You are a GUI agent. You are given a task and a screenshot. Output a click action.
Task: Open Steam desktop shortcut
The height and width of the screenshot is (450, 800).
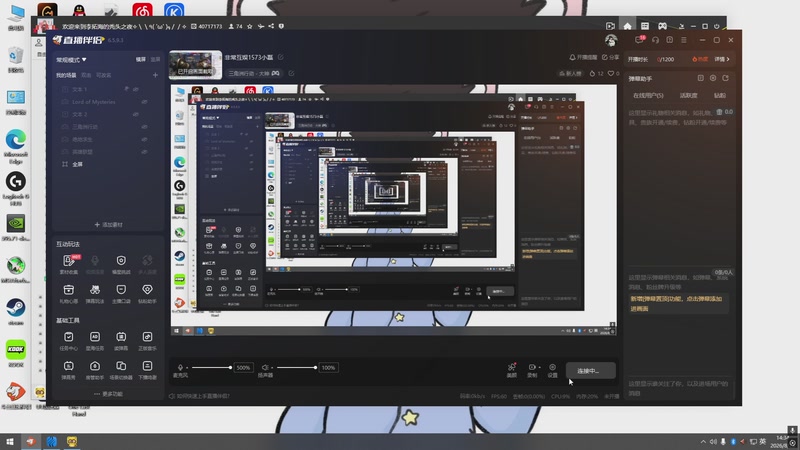click(x=16, y=312)
